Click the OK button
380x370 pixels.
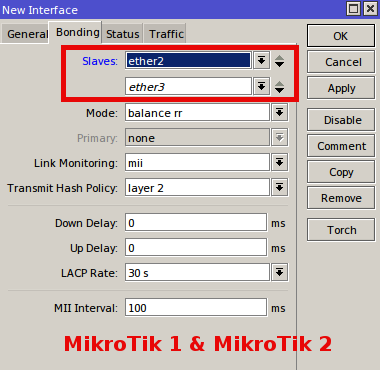point(341,36)
